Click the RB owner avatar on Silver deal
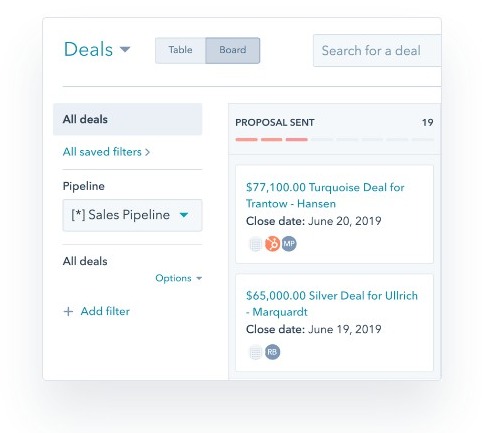The height and width of the screenshot is (433, 482). [272, 352]
